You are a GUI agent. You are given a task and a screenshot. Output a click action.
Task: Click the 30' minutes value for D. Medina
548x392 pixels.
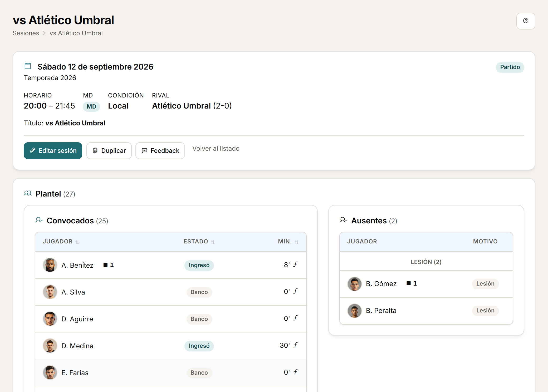click(285, 345)
